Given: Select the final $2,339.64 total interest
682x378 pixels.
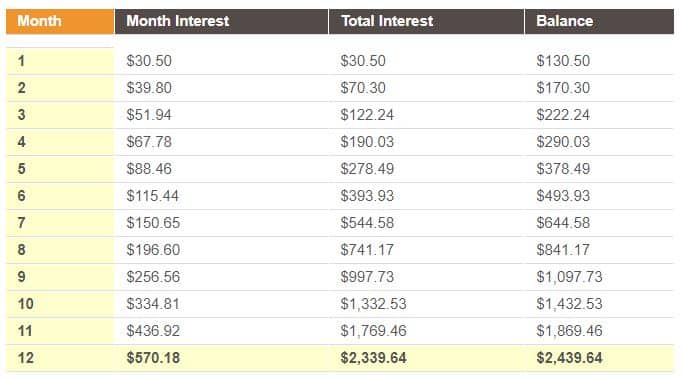Looking at the screenshot, I should pyautogui.click(x=374, y=358).
